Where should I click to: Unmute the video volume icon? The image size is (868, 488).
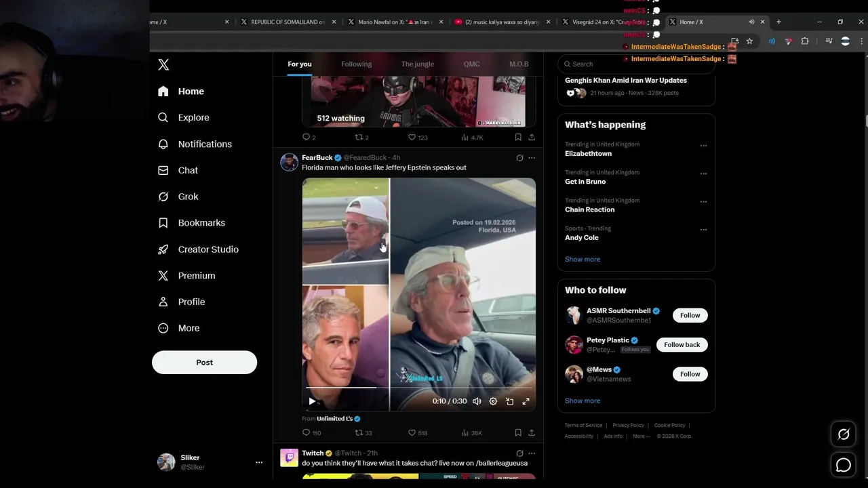click(x=477, y=401)
